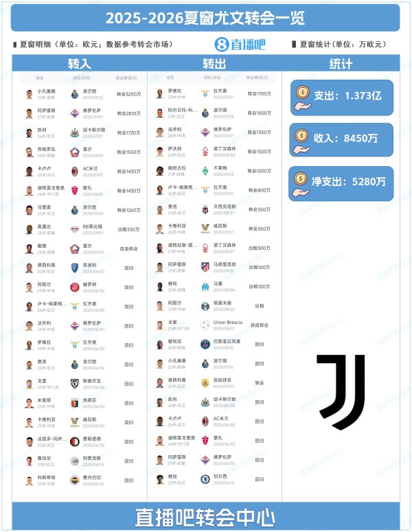
Task: Select the 马德里竞技 club crest
Action: (x=205, y=267)
